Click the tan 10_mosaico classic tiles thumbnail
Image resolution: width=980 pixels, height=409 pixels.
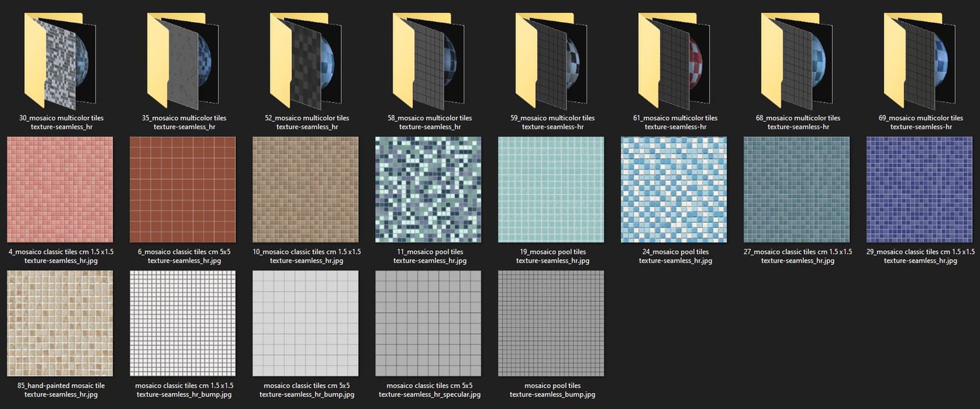pos(306,189)
